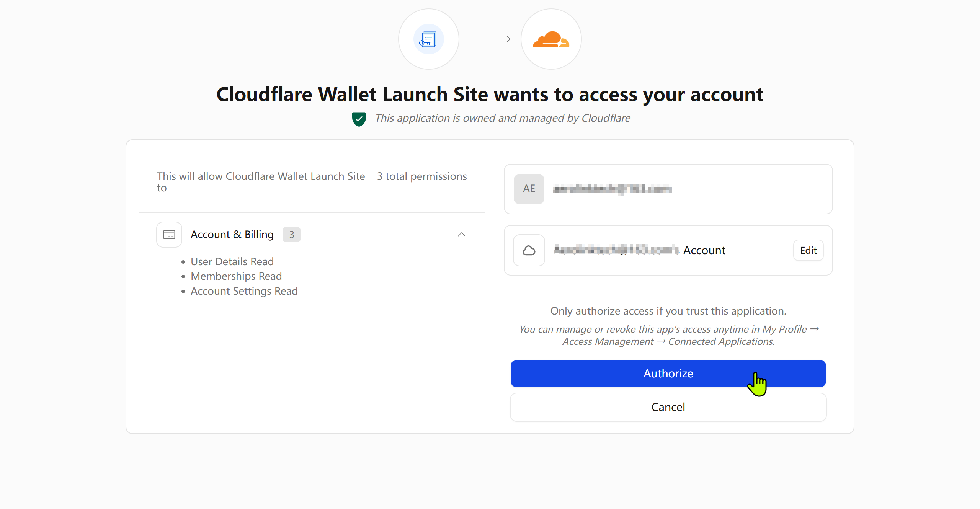
Task: Click the orange Cloudflare cloud logo
Action: (x=551, y=39)
